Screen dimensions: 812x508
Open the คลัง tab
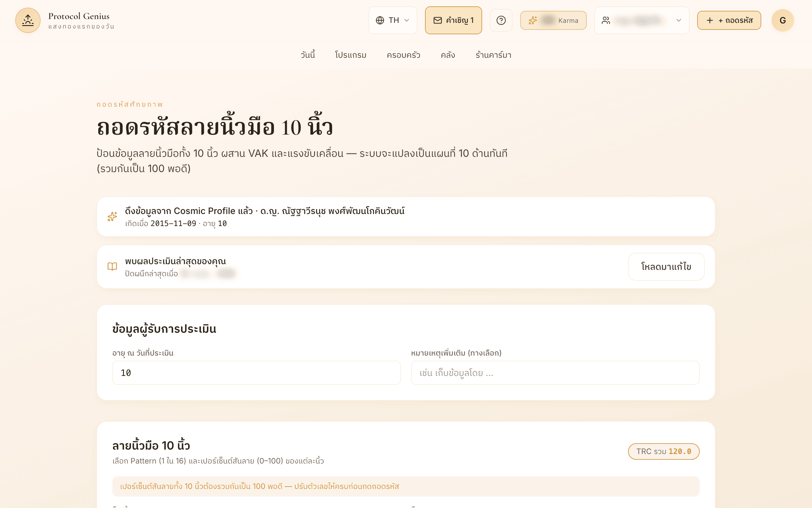coord(448,55)
